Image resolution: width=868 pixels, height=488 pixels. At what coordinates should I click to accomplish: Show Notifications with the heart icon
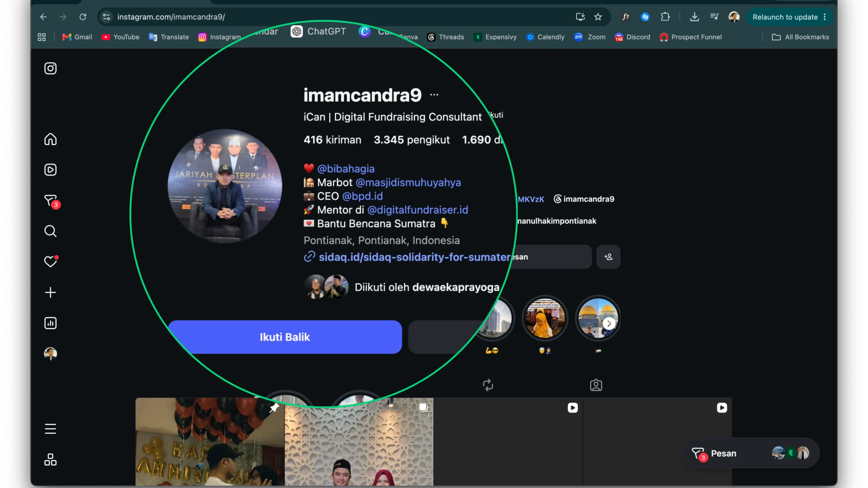(51, 261)
